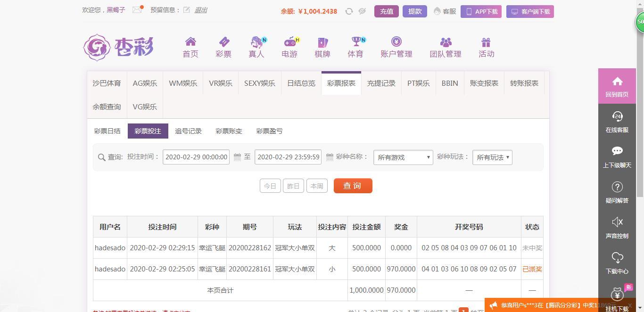This screenshot has height=312, width=644.
Task: Open the 首页 home navigation icon
Action: tap(190, 42)
